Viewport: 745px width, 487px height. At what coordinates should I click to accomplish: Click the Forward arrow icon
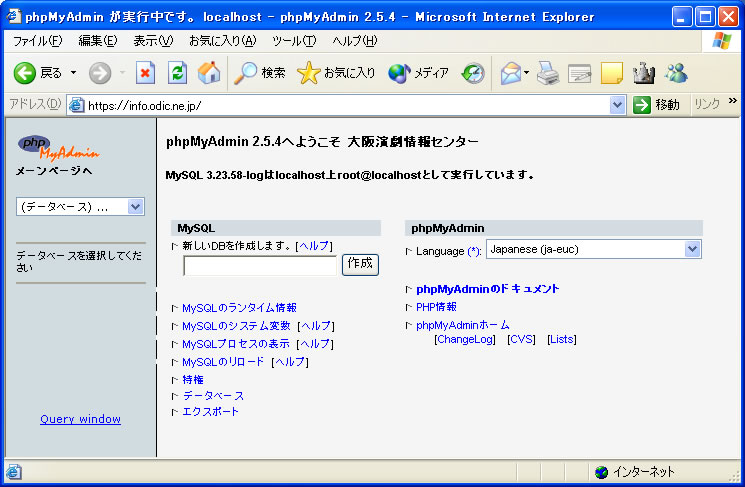point(100,73)
